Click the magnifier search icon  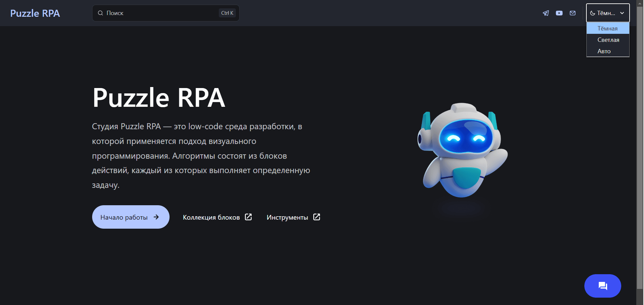point(100,13)
